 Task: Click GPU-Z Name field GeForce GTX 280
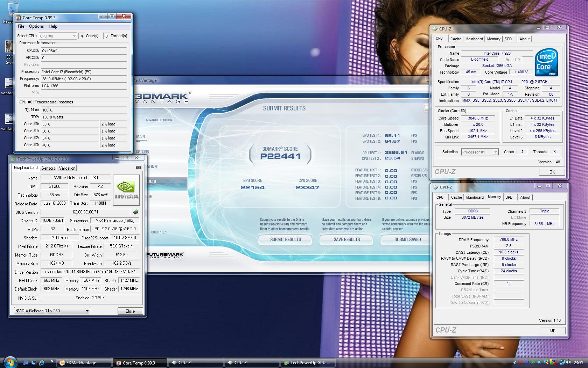(76, 178)
